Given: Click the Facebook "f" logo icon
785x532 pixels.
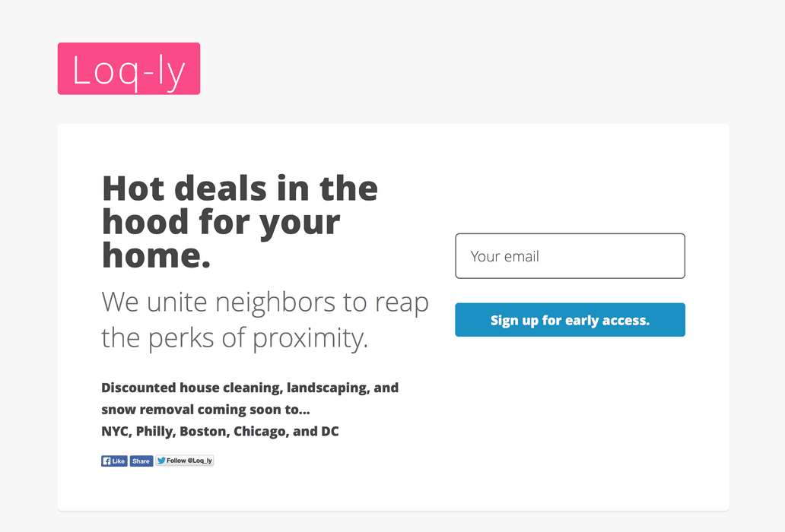Looking at the screenshot, I should click(x=106, y=461).
